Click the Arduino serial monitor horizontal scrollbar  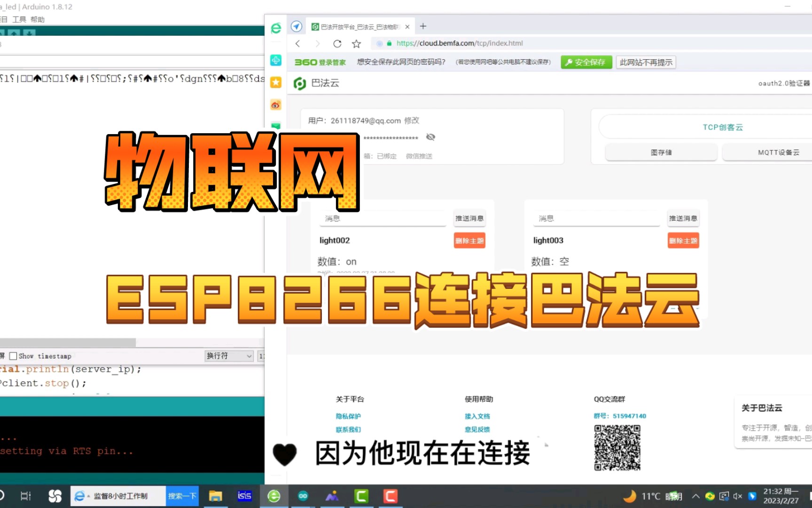(68, 342)
